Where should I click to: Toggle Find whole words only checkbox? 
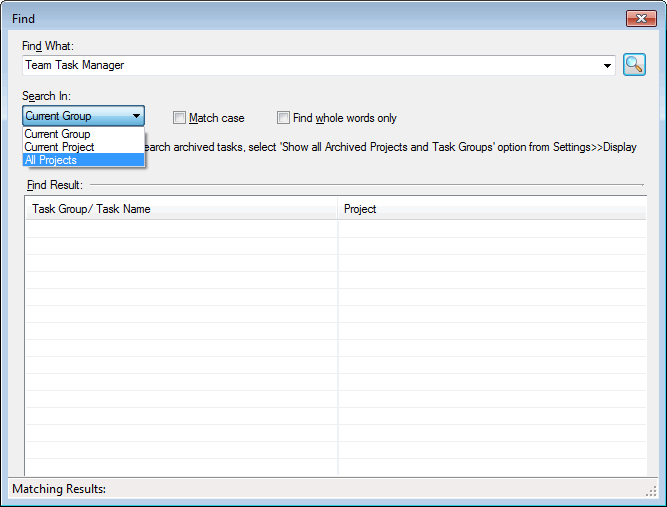(284, 118)
